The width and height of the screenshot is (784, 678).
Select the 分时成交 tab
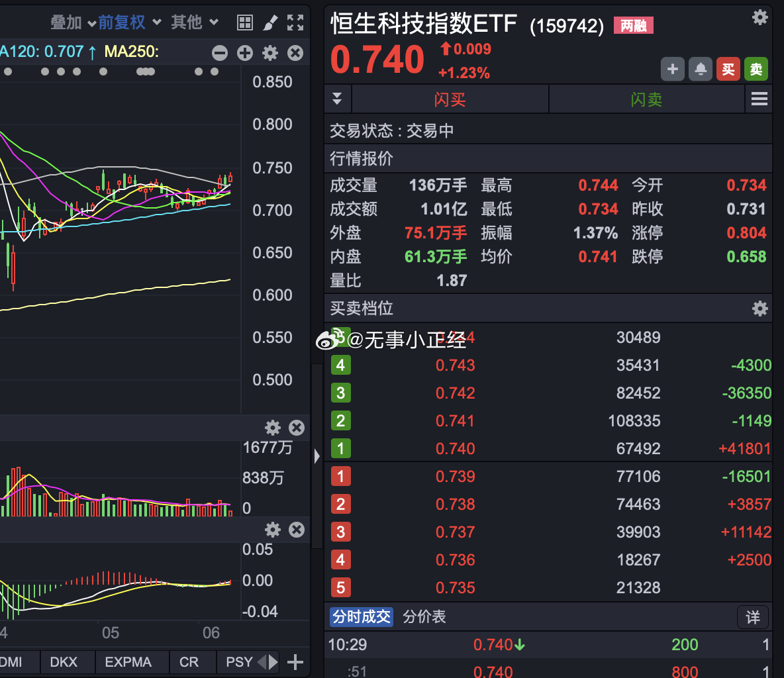362,616
